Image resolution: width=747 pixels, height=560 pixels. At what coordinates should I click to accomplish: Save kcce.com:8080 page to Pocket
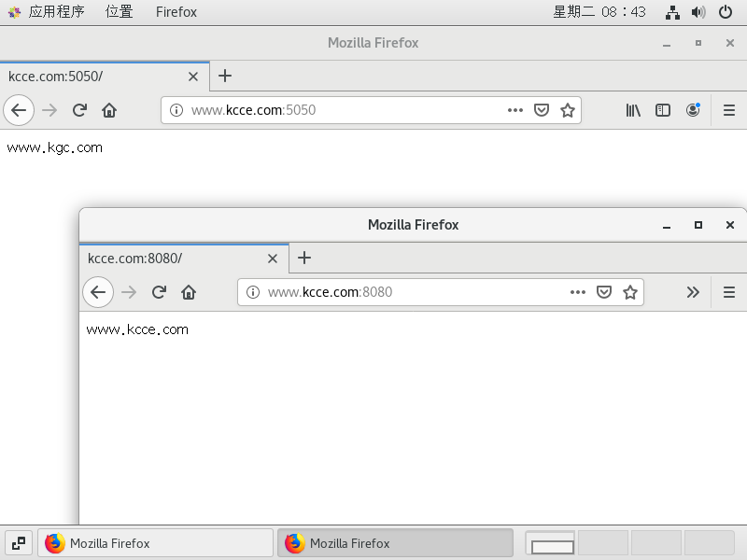pos(604,292)
